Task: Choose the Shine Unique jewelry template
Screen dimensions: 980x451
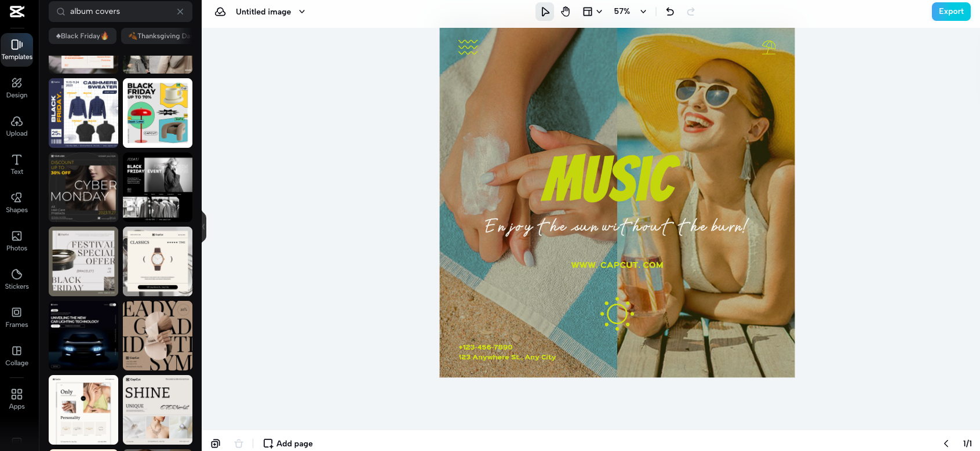Action: [158, 410]
